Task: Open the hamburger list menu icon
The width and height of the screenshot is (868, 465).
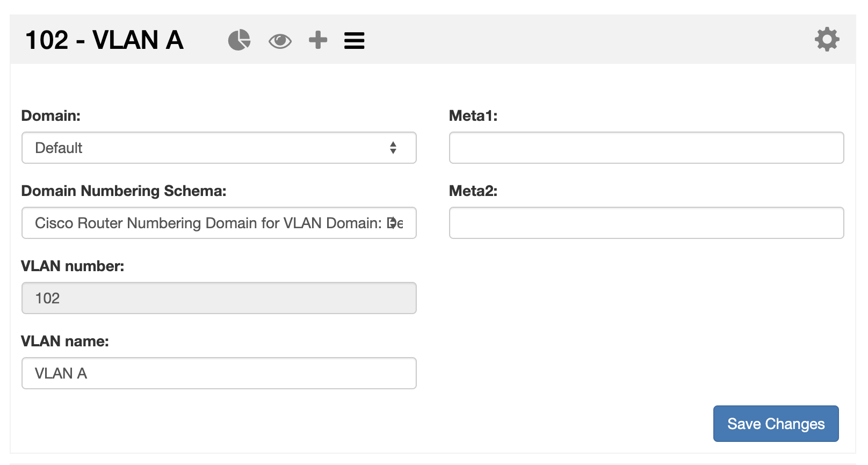Action: click(355, 41)
